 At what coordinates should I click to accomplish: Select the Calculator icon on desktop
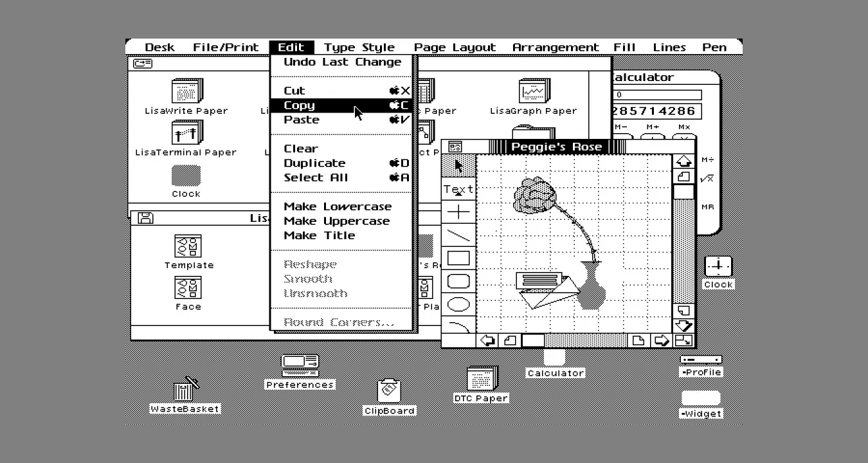tap(554, 358)
